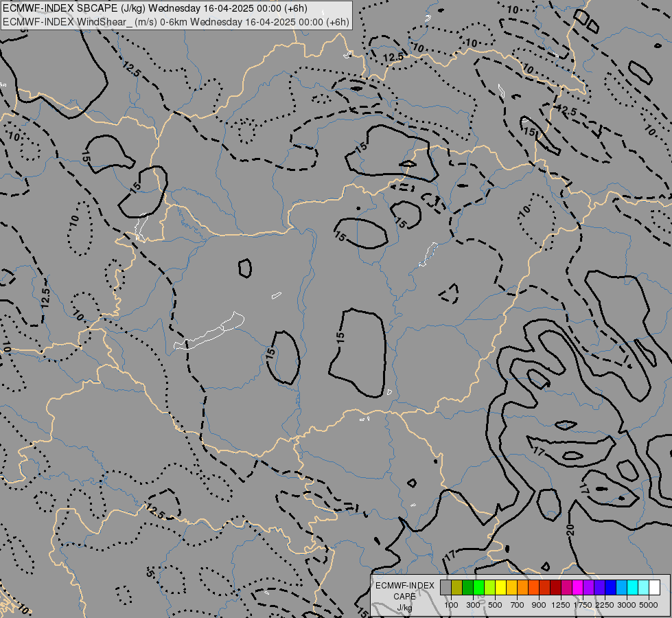Click the 20 wind shear contour label
This screenshot has width=672, height=618.
pos(570,530)
